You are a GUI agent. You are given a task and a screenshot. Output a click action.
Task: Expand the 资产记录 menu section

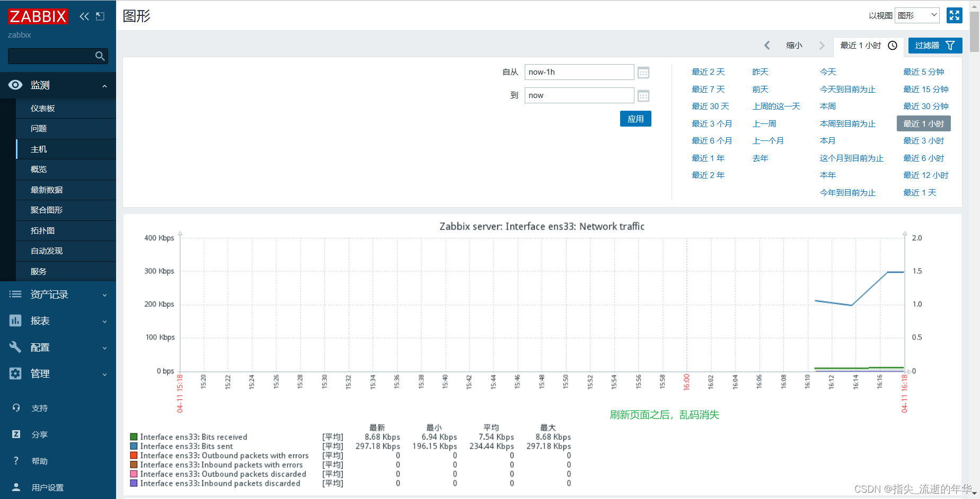click(104, 295)
